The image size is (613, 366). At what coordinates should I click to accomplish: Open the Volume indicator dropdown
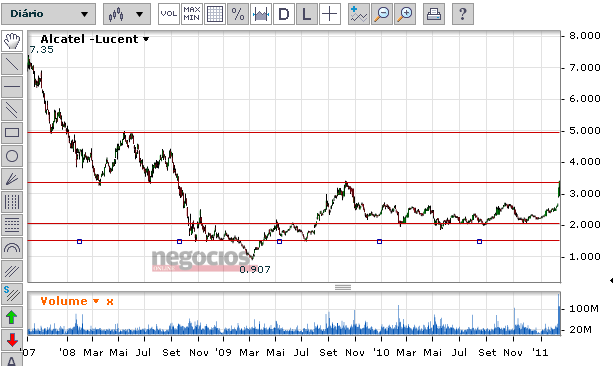(96, 301)
